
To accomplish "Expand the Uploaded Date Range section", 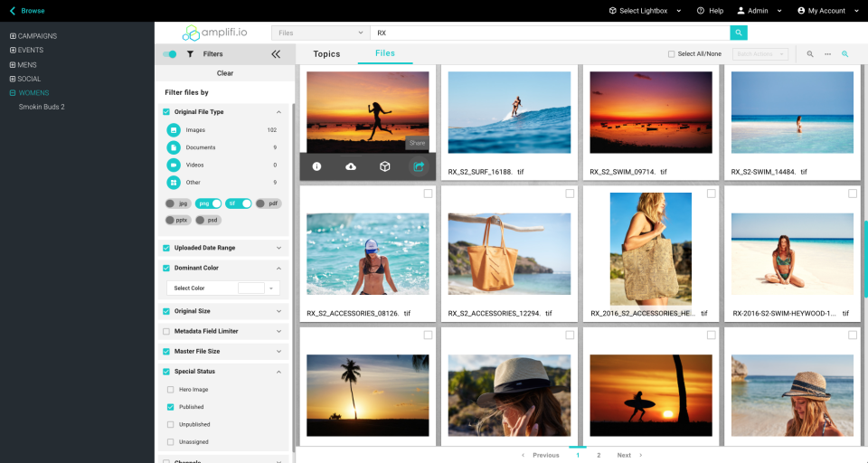I will click(x=278, y=248).
